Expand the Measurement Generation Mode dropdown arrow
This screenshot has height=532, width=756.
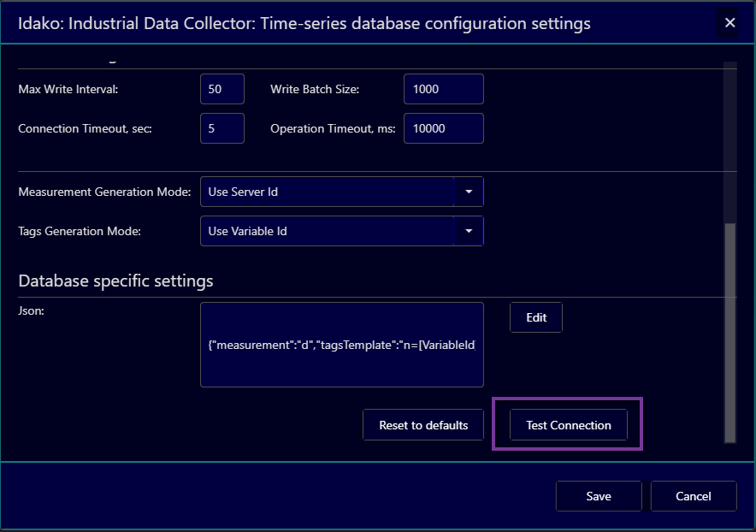tap(469, 192)
